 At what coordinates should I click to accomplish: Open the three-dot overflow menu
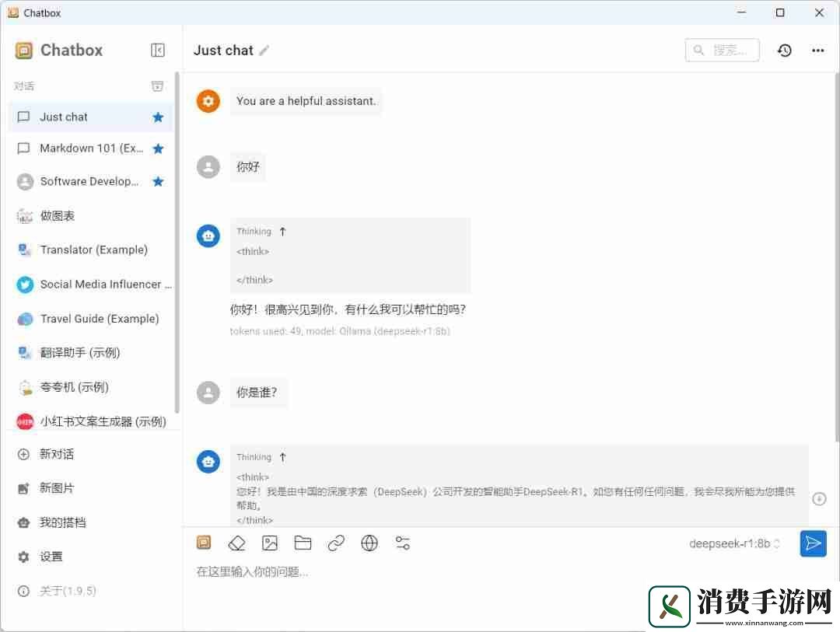coord(817,50)
